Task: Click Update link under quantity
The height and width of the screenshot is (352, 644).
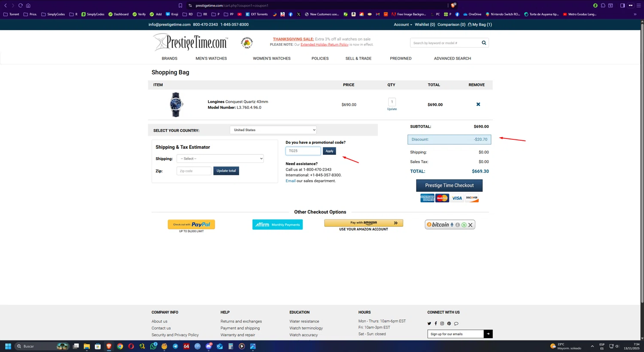Action: tap(392, 109)
